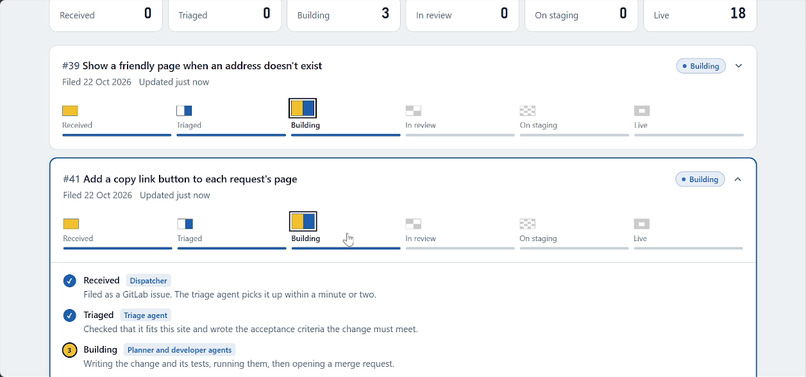
Task: Click the 'Checked that it fits this site' description
Action: click(x=250, y=329)
